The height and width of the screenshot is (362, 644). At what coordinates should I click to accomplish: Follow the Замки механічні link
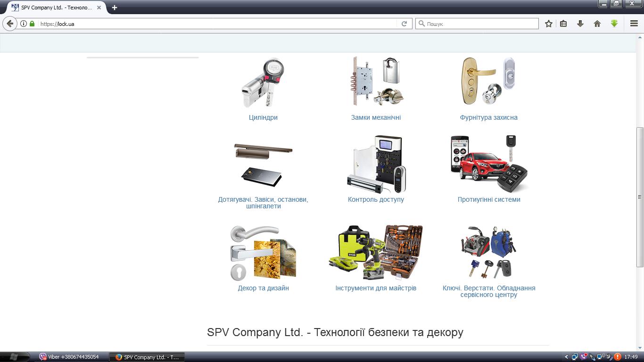click(x=376, y=117)
